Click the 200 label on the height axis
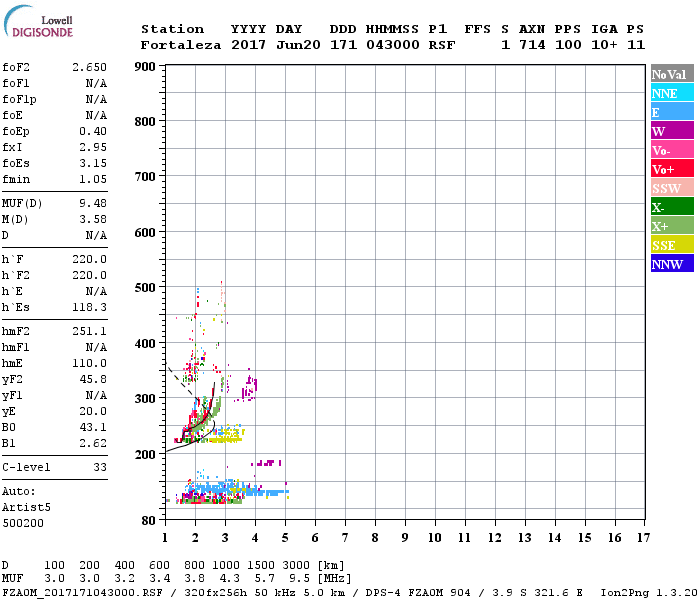The width and height of the screenshot is (700, 600). [145, 454]
